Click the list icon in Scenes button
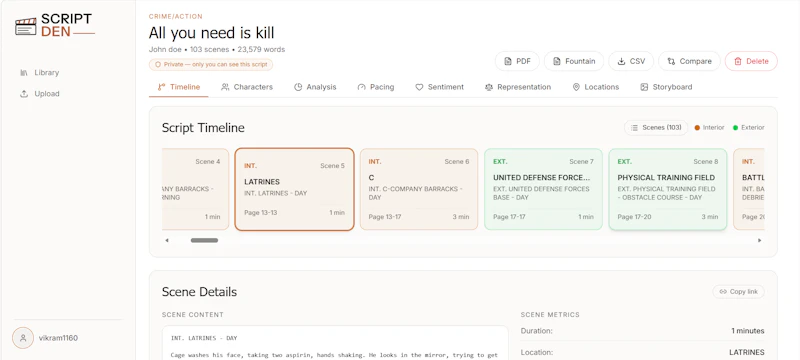800x360 pixels. pyautogui.click(x=634, y=127)
